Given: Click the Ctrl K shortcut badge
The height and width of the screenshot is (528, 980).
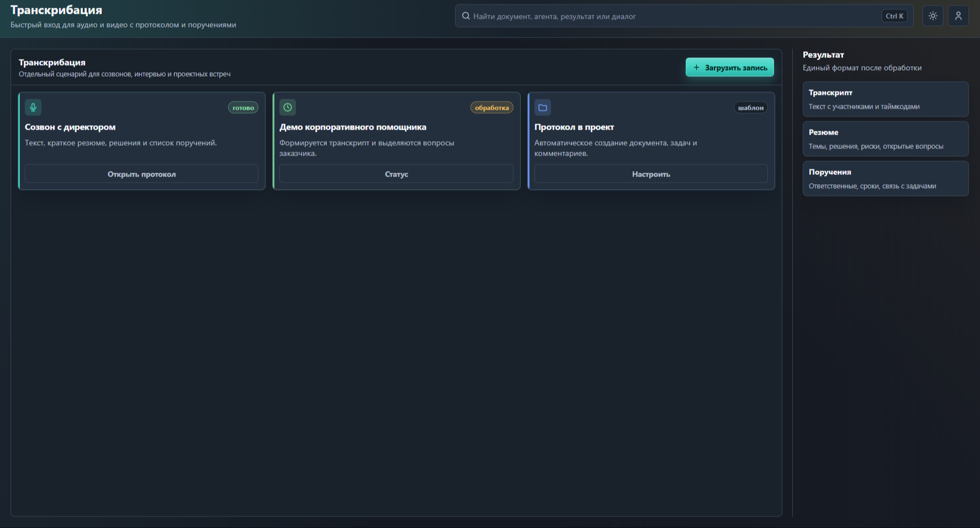Looking at the screenshot, I should point(894,16).
